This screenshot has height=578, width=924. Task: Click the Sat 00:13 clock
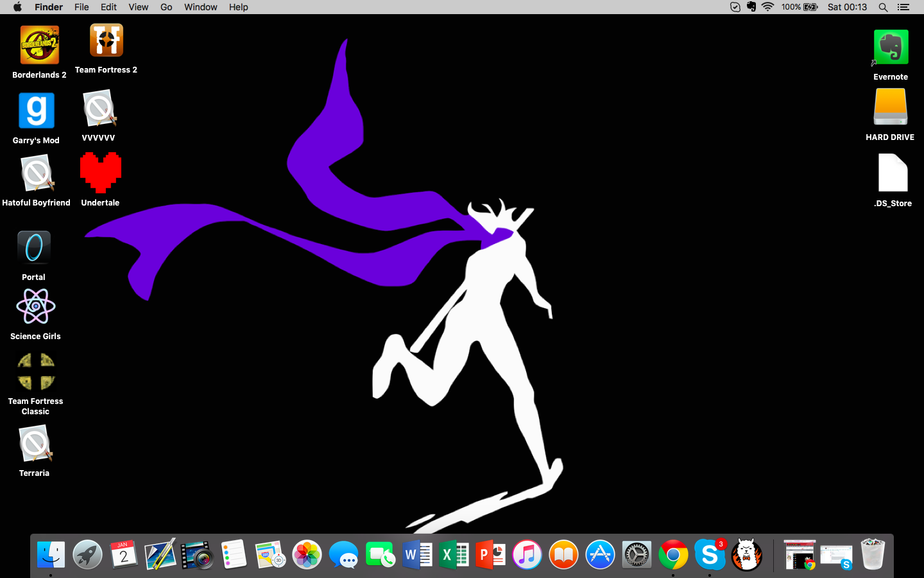click(847, 7)
